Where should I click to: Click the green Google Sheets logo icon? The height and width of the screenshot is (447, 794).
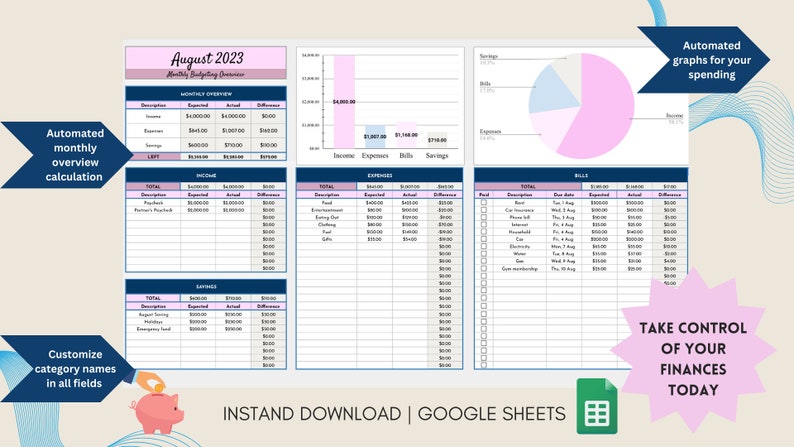[x=597, y=406]
